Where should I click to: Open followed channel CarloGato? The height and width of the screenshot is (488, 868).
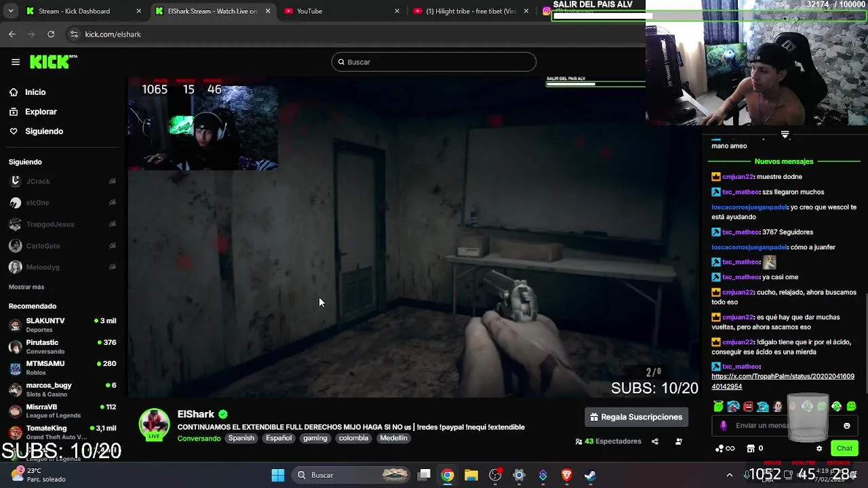43,246
